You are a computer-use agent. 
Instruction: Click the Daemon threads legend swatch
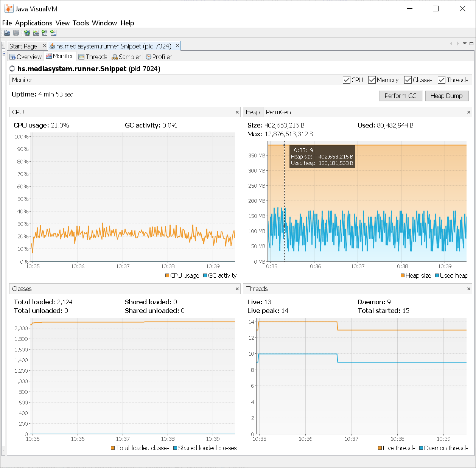click(421, 448)
